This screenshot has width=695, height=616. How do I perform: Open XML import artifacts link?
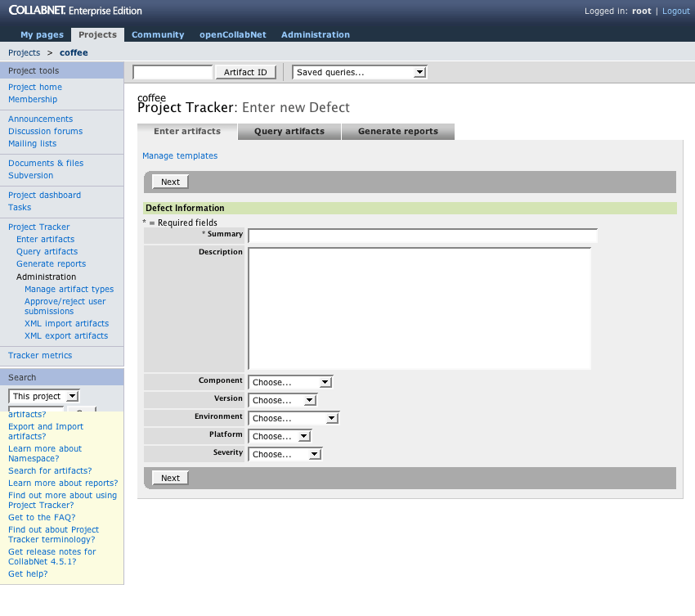click(66, 323)
